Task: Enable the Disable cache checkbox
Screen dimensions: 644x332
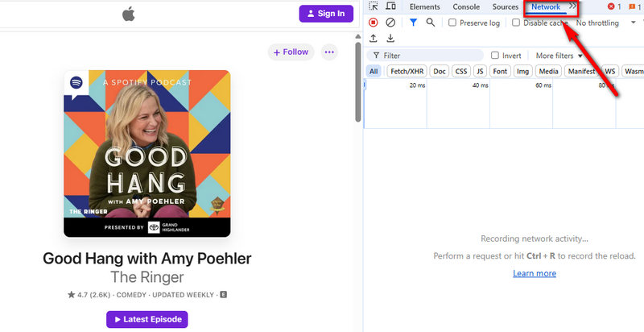Action: coord(516,23)
